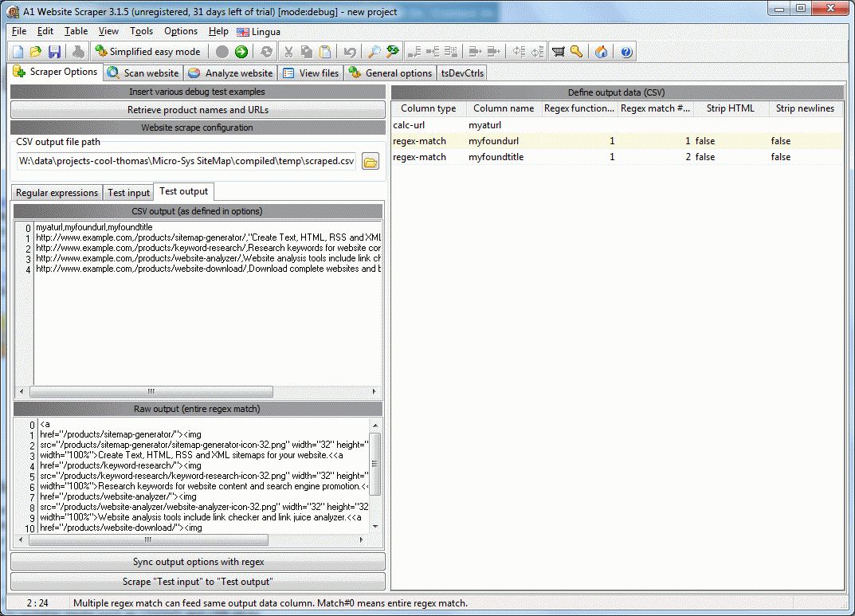Click the Strip HTML column header
This screenshot has height=616, width=855.
[x=730, y=108]
